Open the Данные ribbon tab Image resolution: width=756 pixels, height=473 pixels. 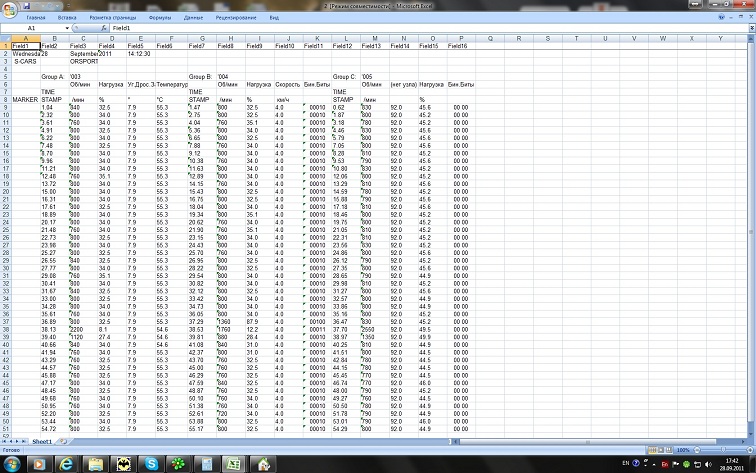pos(193,17)
